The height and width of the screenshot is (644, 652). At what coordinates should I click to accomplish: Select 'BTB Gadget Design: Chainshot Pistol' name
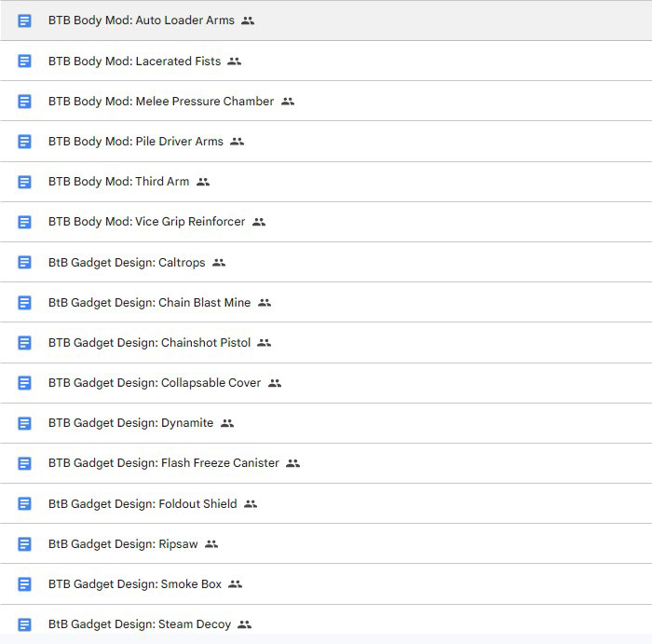pos(150,343)
